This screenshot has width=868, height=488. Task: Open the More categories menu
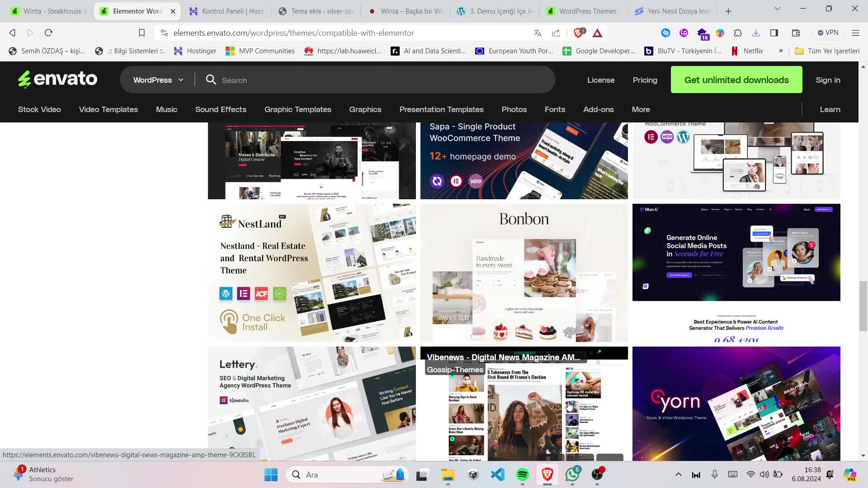(x=641, y=109)
